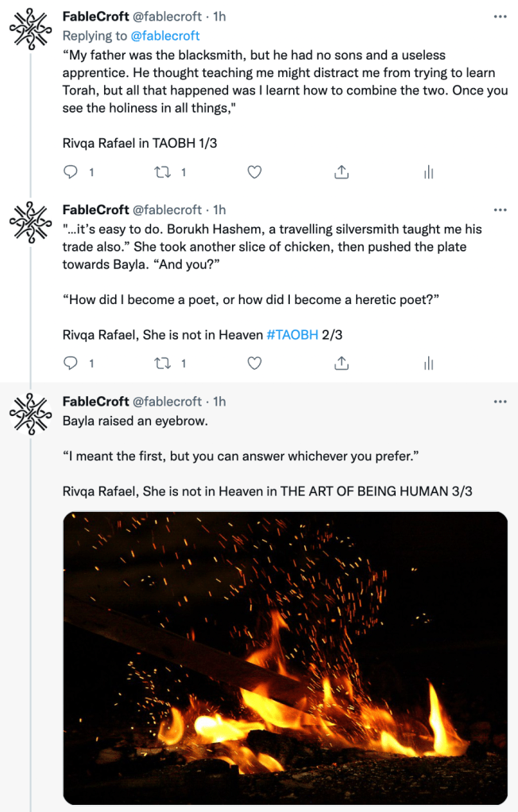Retweet the tweet ending in #TAOBH 2/3
This screenshot has width=518, height=812.
coord(164,363)
